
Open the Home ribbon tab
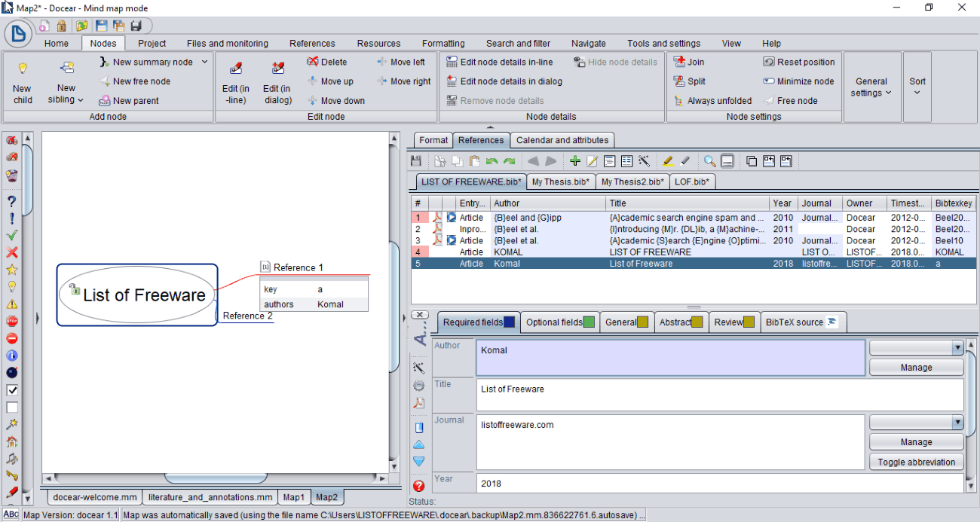(57, 43)
